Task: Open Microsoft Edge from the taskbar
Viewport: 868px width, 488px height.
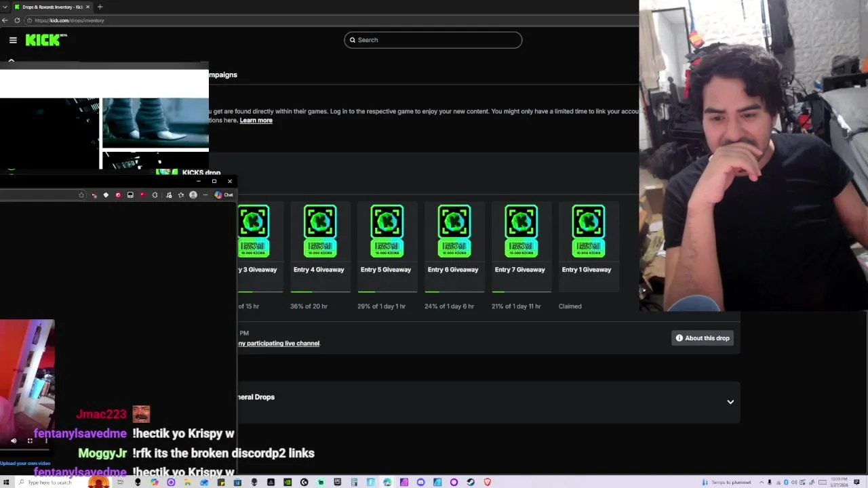Action: click(x=387, y=482)
